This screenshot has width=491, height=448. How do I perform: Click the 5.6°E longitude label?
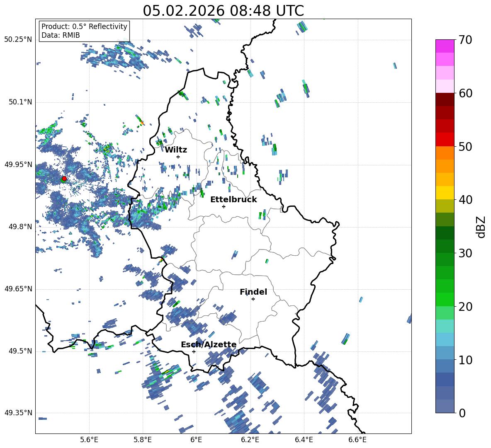point(89,440)
